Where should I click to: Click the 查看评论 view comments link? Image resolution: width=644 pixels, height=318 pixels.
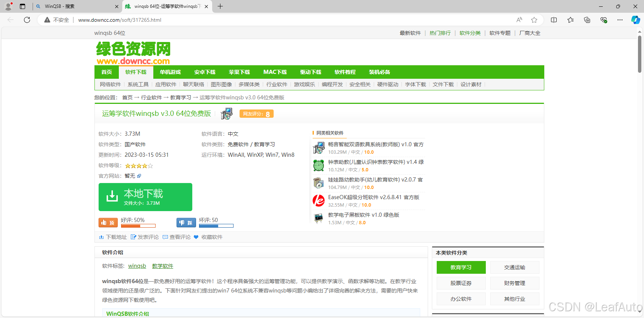coord(177,237)
